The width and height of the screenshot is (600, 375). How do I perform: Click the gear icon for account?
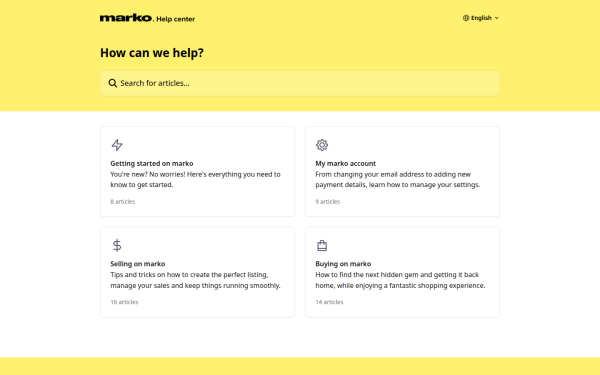click(x=322, y=145)
